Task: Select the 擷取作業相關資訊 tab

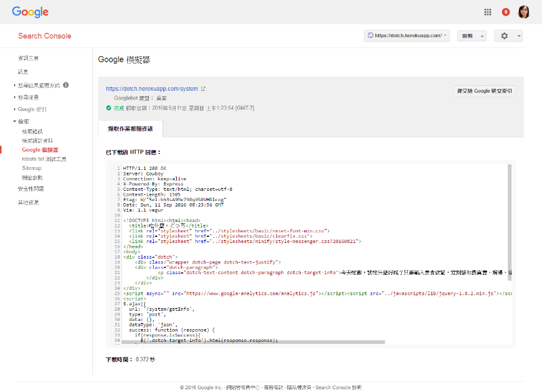Action: 130,129
